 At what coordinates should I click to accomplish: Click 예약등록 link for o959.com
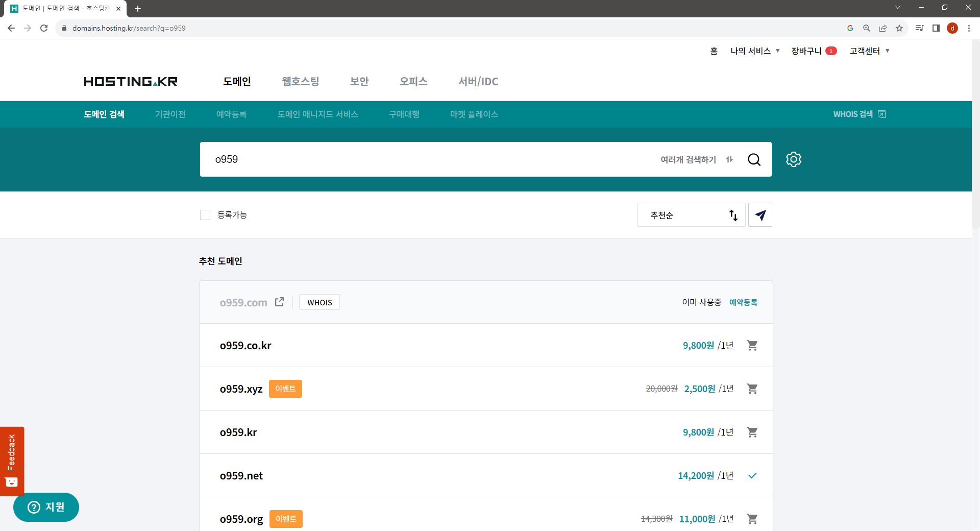(x=744, y=302)
